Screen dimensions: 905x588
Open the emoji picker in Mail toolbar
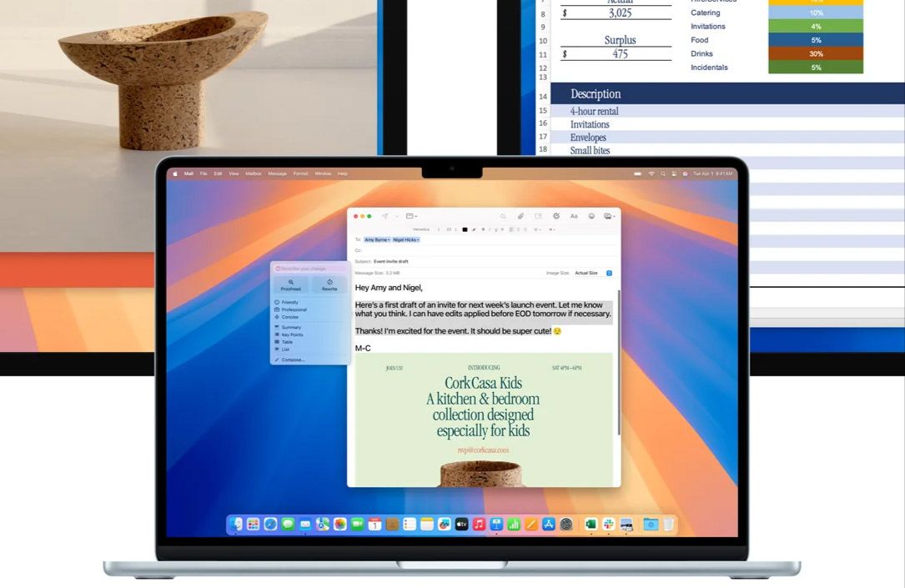pyautogui.click(x=591, y=216)
